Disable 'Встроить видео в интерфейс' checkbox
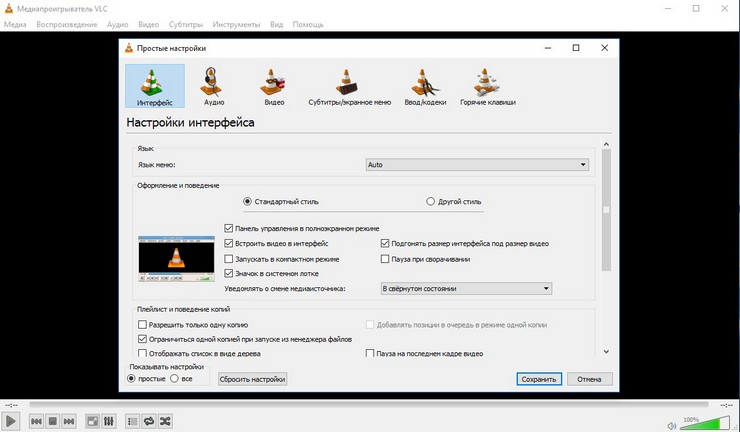 (230, 243)
